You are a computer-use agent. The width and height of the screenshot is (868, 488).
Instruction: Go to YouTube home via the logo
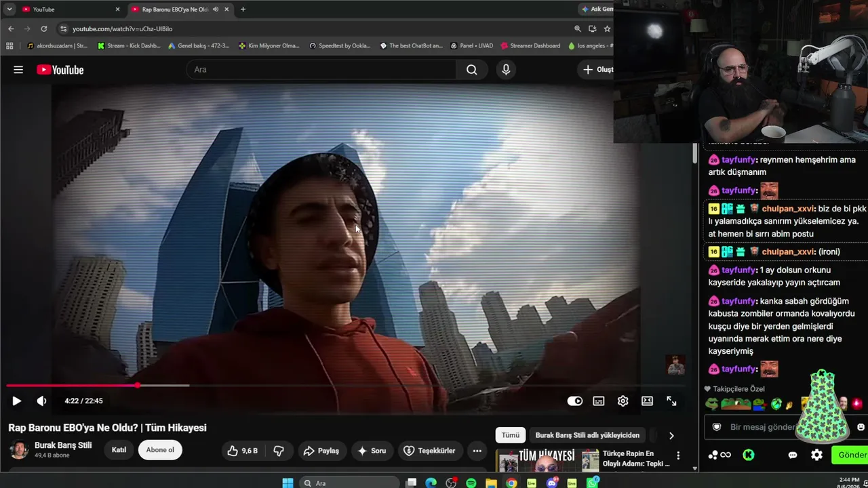[x=60, y=70]
